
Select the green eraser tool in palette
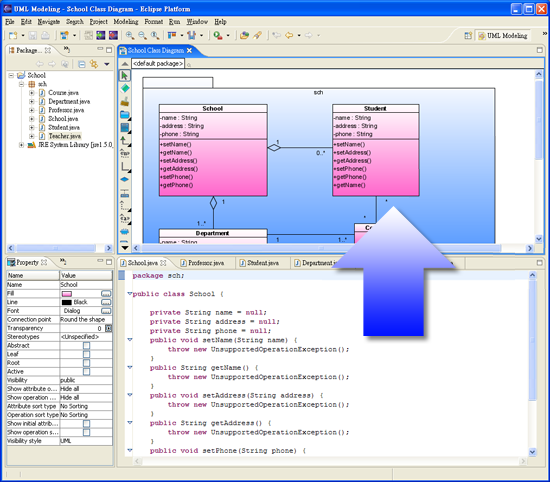click(x=125, y=88)
